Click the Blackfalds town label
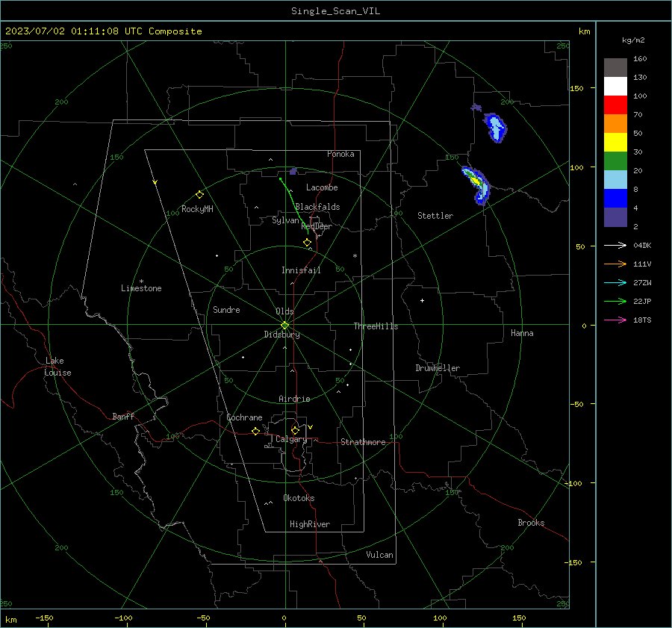672x628 pixels. coord(317,207)
